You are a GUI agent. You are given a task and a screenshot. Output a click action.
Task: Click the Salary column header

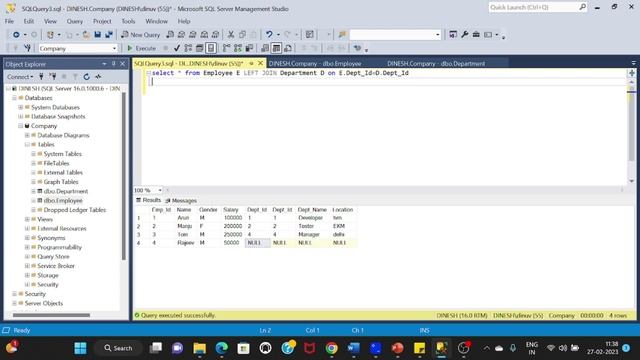point(231,210)
